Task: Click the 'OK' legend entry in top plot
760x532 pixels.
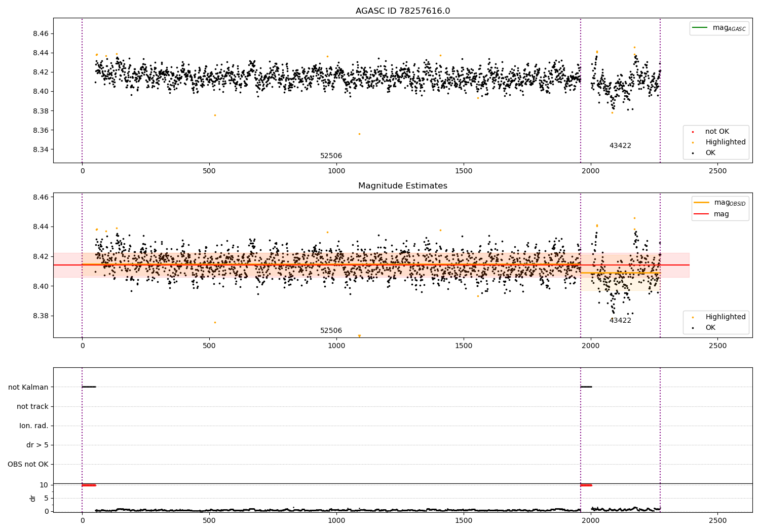Action: 710,153
